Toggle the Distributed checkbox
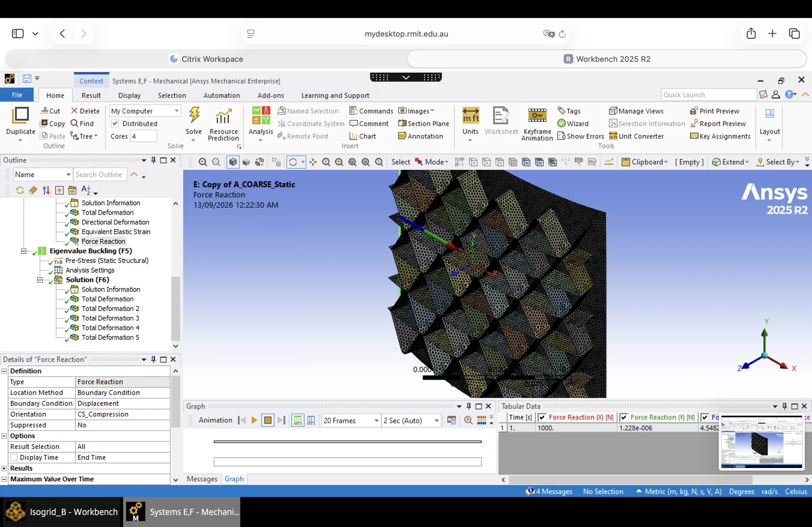This screenshot has height=527, width=812. click(115, 124)
